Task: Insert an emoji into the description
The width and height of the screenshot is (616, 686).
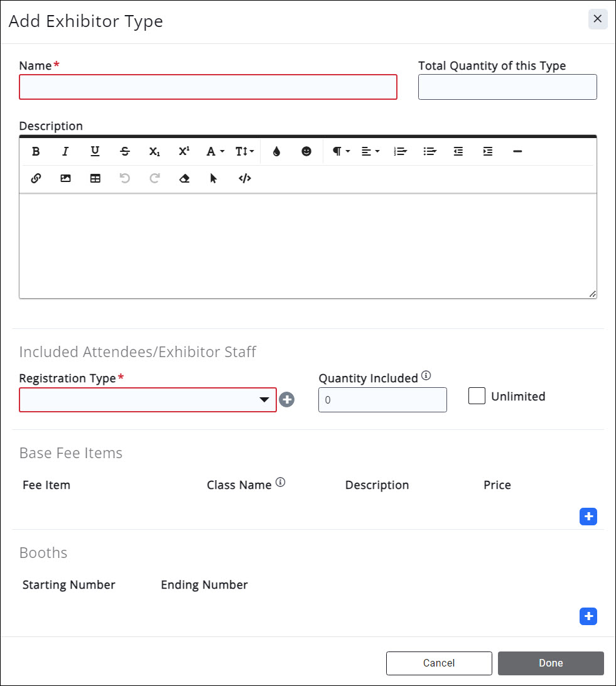Action: 306,151
